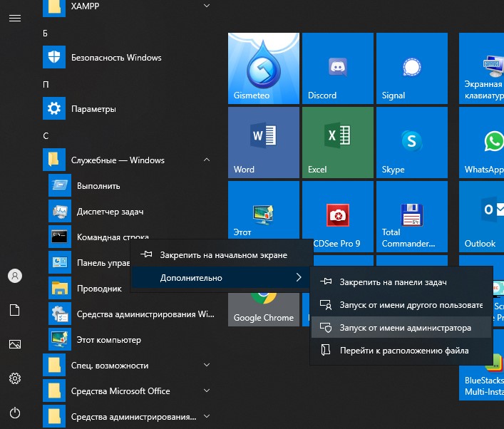Expand the 'Спец. возможности' folder
Image resolution: width=504 pixels, height=429 pixels.
point(207,365)
